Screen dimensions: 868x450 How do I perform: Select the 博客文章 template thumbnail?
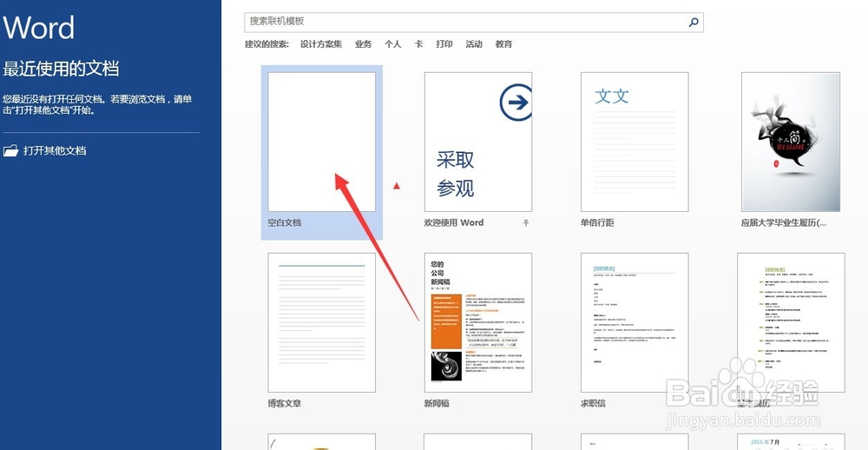(x=322, y=322)
